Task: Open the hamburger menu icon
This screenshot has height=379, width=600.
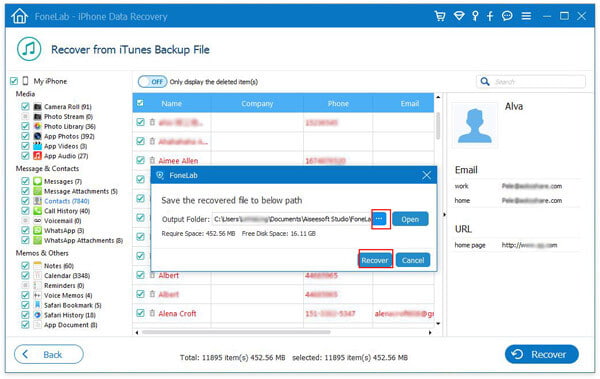Action: (x=526, y=16)
